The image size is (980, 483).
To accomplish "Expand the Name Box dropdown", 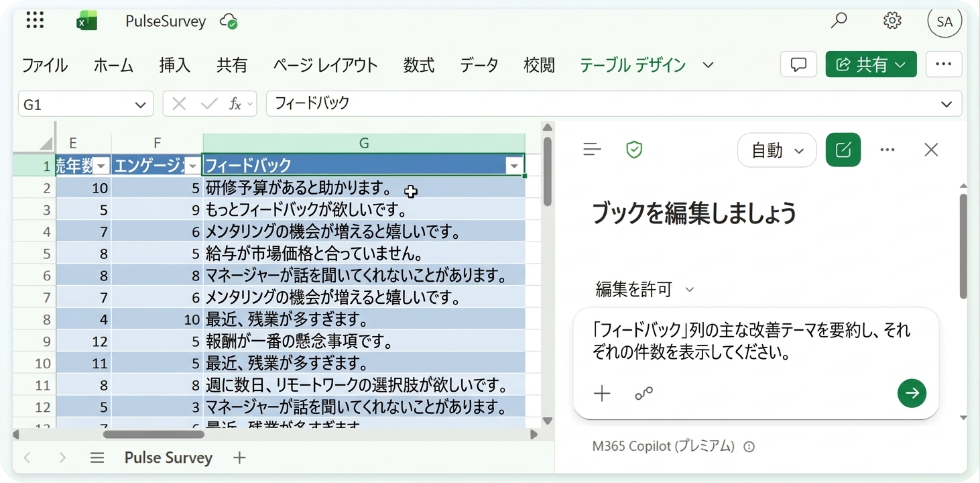I will point(140,105).
